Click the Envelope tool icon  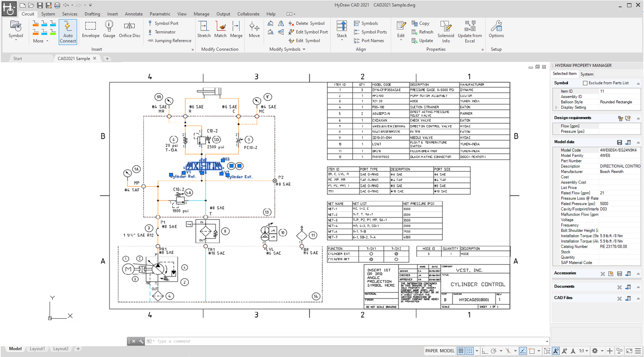click(x=90, y=26)
